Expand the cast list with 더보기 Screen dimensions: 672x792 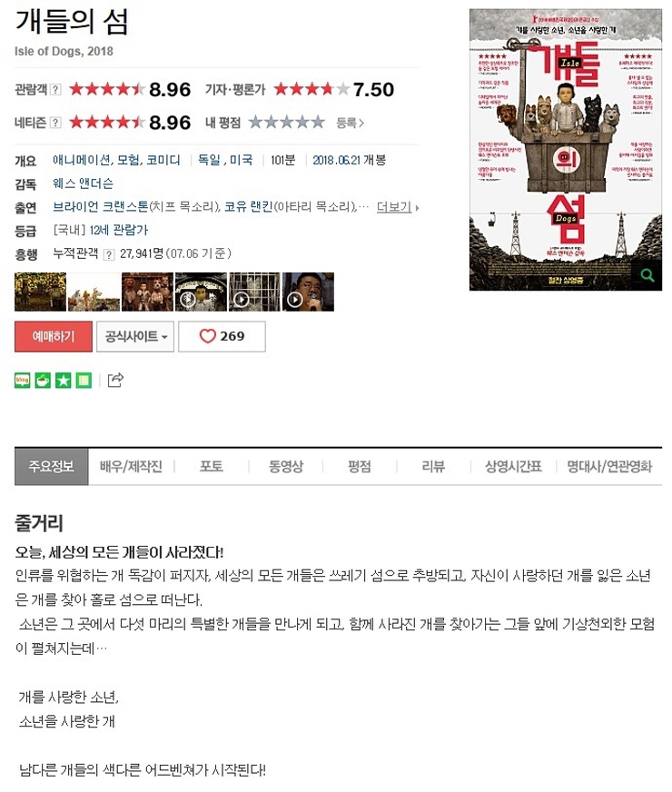(398, 207)
